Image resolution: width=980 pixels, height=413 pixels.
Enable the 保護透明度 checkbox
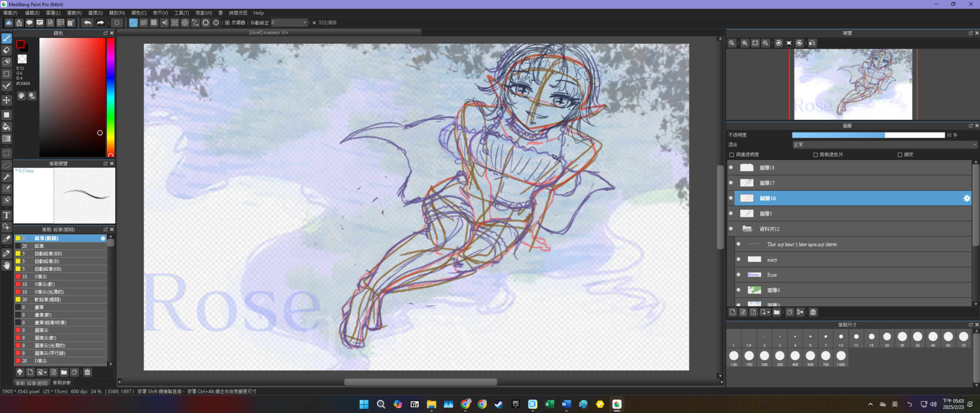732,154
